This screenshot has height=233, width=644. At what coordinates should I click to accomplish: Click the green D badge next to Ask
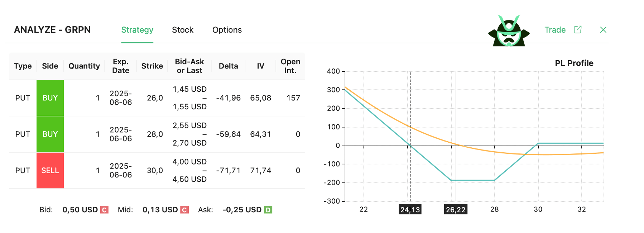268,210
